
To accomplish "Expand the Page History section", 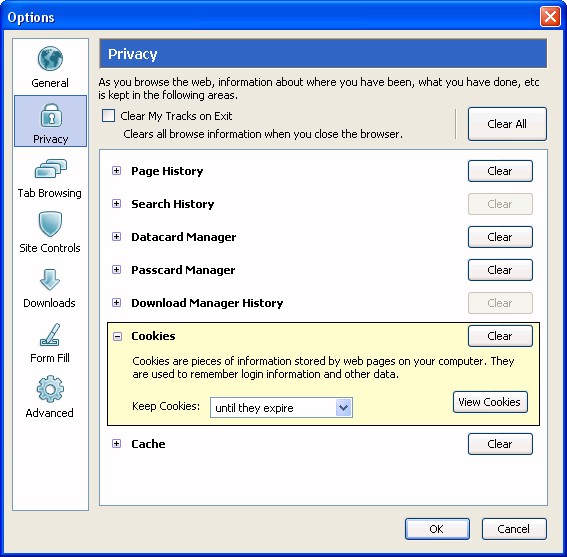I will 116,171.
